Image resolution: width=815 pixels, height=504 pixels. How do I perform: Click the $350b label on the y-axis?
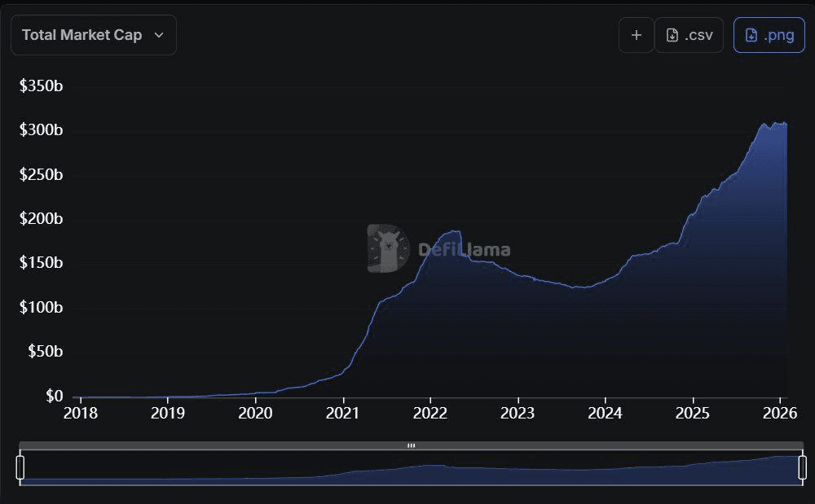point(42,86)
